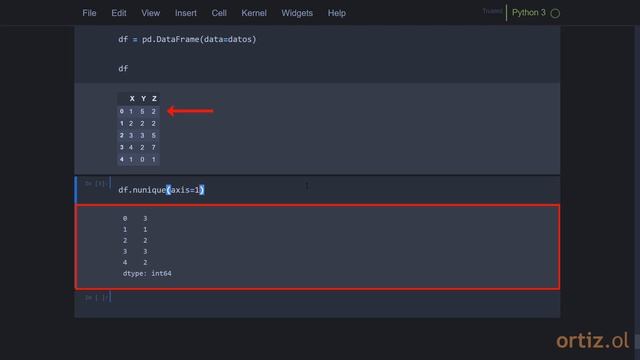This screenshot has width=640, height=360.
Task: Click the Z column header in the table
Action: click(154, 99)
